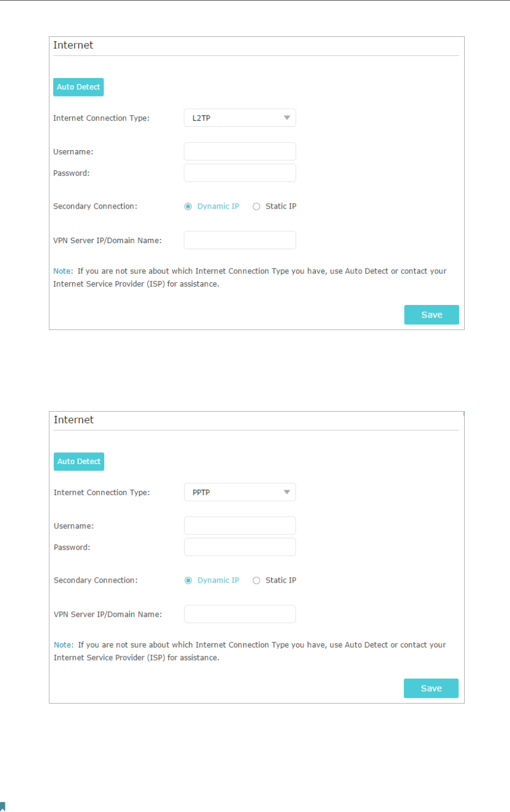Select Dynamic IP radio in L2TP panel
The width and height of the screenshot is (510, 812).
[188, 207]
